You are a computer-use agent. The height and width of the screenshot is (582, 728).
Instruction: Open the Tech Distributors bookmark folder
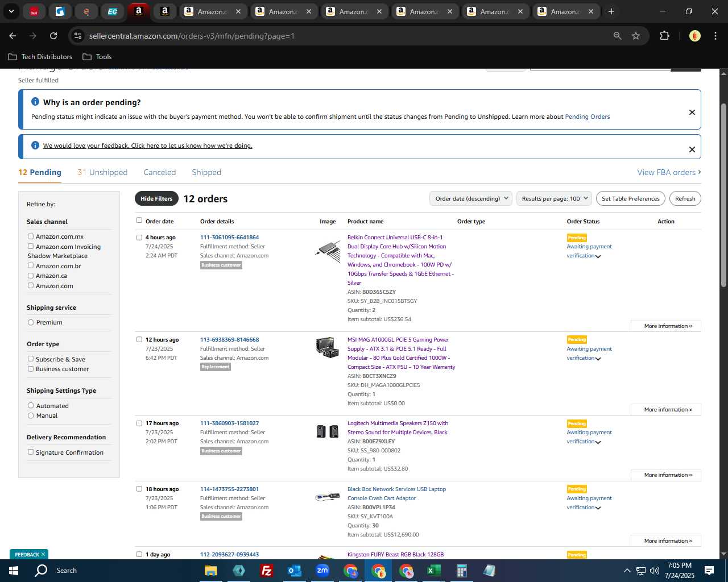click(40, 57)
